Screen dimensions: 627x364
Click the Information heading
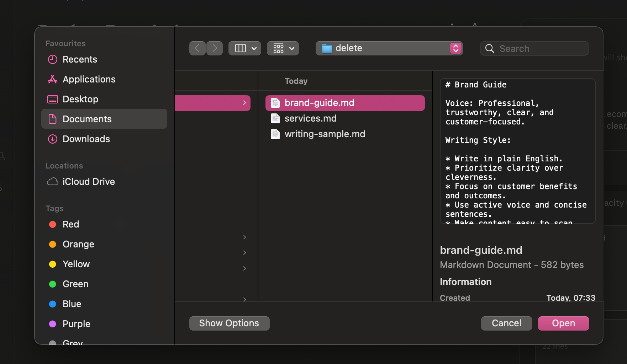[465, 282]
